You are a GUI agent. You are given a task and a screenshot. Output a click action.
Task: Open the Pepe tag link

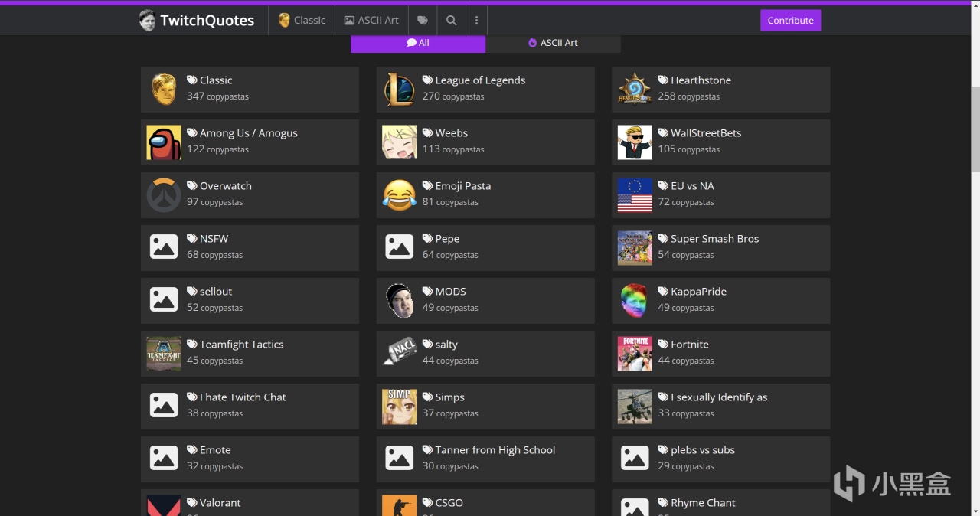pyautogui.click(x=441, y=239)
